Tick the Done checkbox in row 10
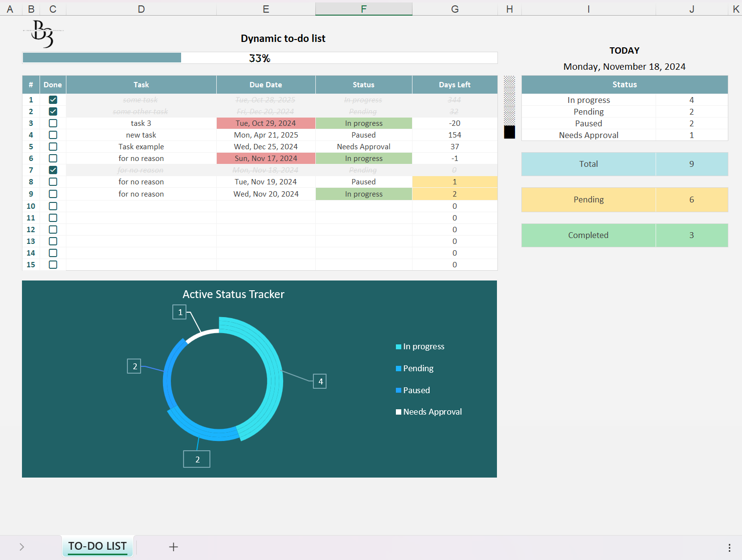742x560 pixels. coord(53,206)
